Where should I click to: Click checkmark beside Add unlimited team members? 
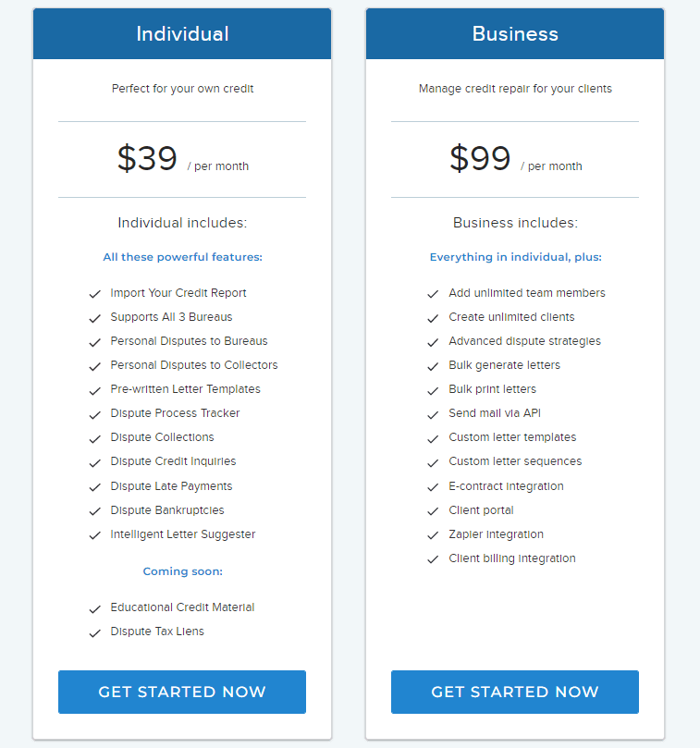pyautogui.click(x=433, y=294)
